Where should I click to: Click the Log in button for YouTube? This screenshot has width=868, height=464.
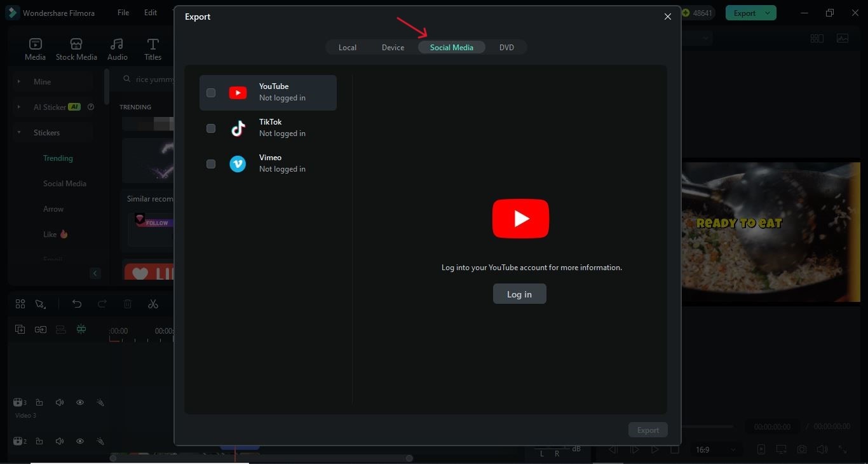coord(519,294)
